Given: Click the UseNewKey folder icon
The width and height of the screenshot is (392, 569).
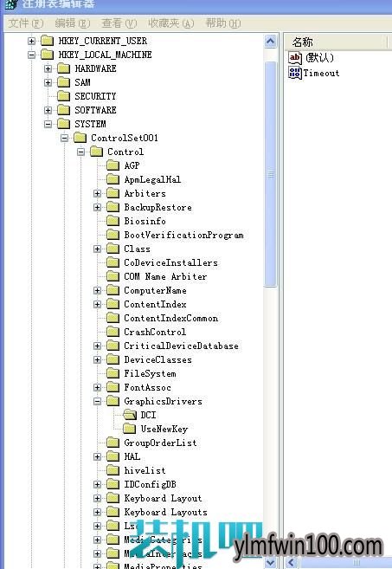Looking at the screenshot, I should pyautogui.click(x=130, y=429).
